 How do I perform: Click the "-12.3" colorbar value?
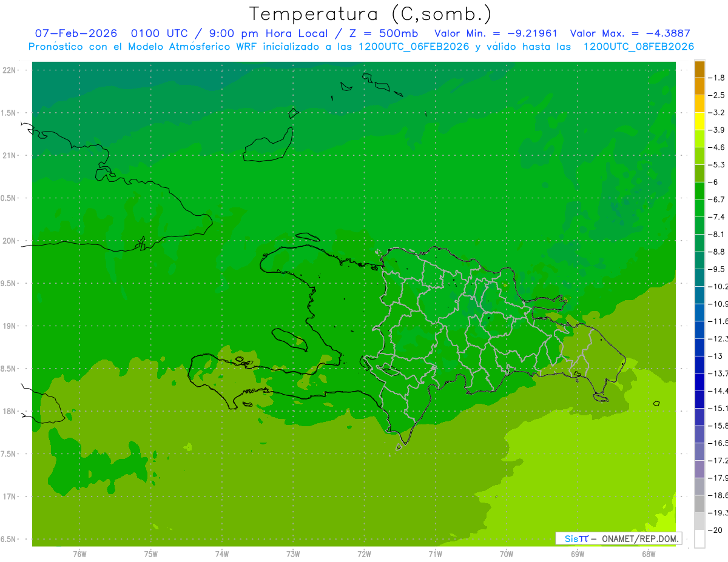(x=718, y=338)
